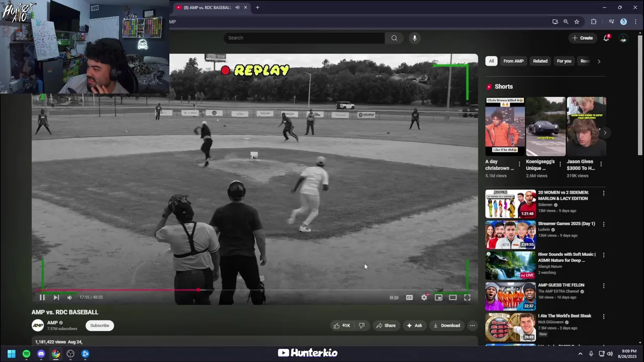The width and height of the screenshot is (644, 362).
Task: Click the search magnifier button
Action: (394, 38)
